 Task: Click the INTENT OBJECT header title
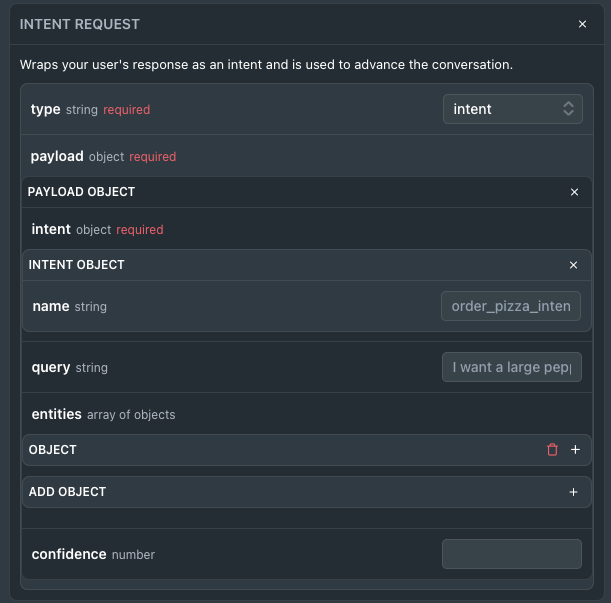click(x=76, y=265)
